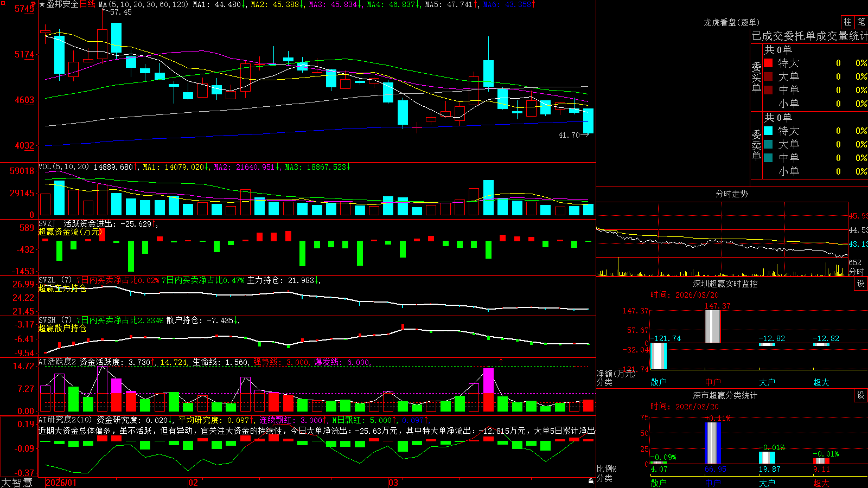Click the AI活跃度2 indicator label

coord(58,362)
